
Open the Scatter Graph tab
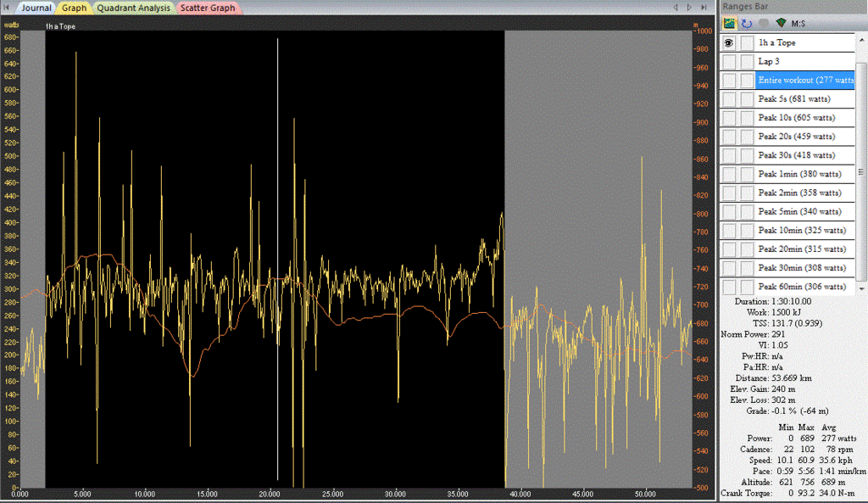pos(207,8)
